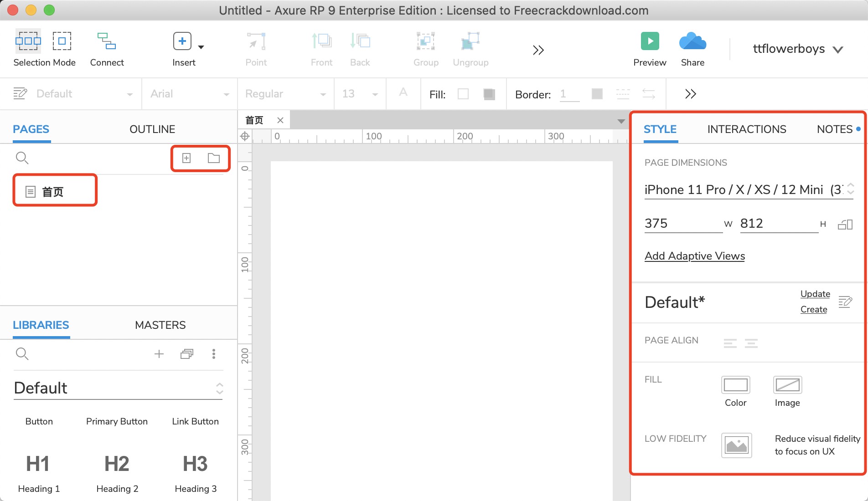Click the Share cloud icon
This screenshot has width=868, height=501.
click(692, 41)
